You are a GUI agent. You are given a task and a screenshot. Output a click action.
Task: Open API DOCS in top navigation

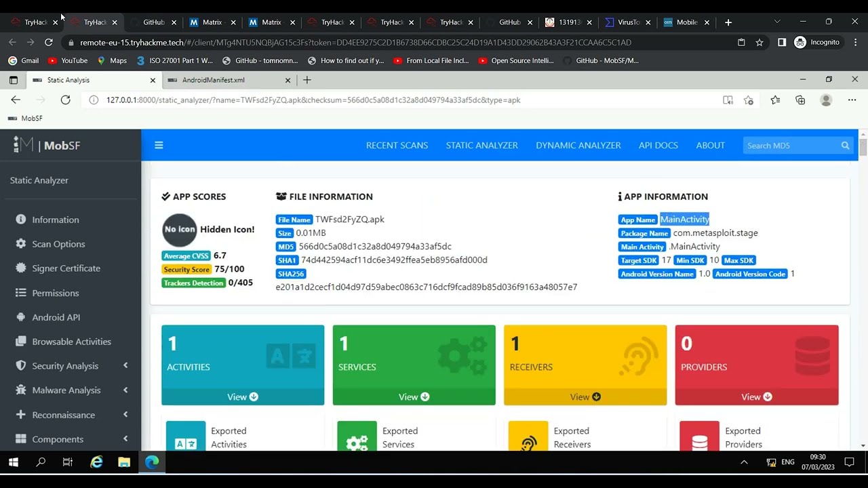tap(658, 145)
